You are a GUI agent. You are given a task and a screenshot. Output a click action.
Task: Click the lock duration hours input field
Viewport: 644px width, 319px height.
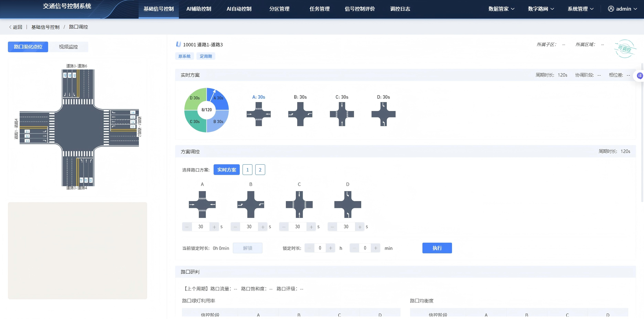pyautogui.click(x=320, y=248)
